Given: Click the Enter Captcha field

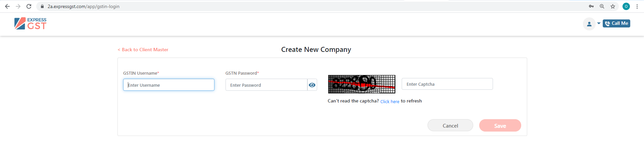Looking at the screenshot, I should pyautogui.click(x=447, y=84).
